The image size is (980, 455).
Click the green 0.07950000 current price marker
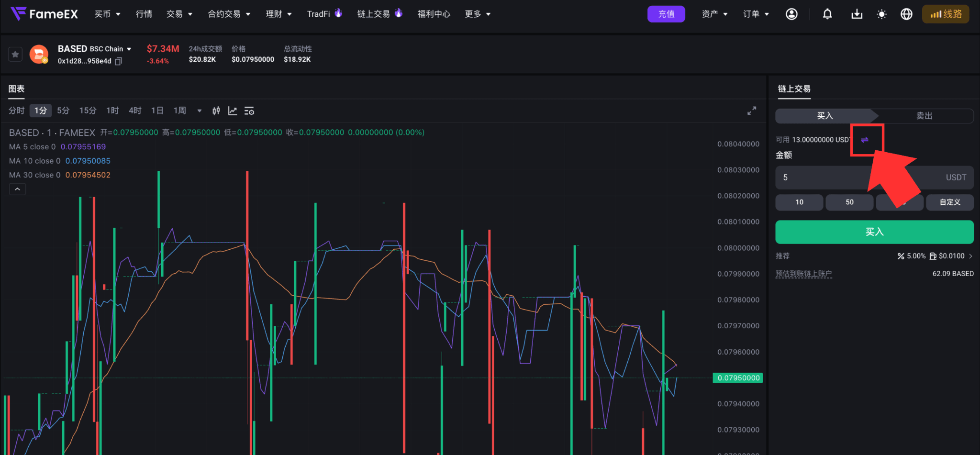738,378
